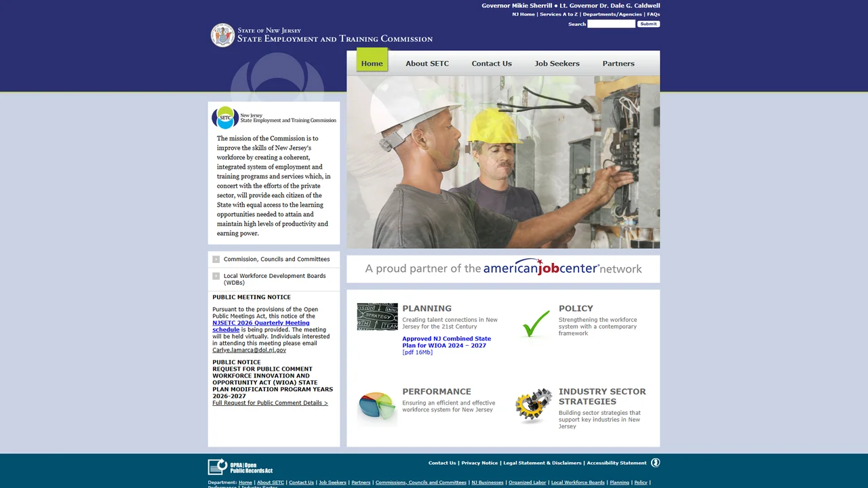
Task: Open Local Workforce Boards footer link
Action: 578,483
